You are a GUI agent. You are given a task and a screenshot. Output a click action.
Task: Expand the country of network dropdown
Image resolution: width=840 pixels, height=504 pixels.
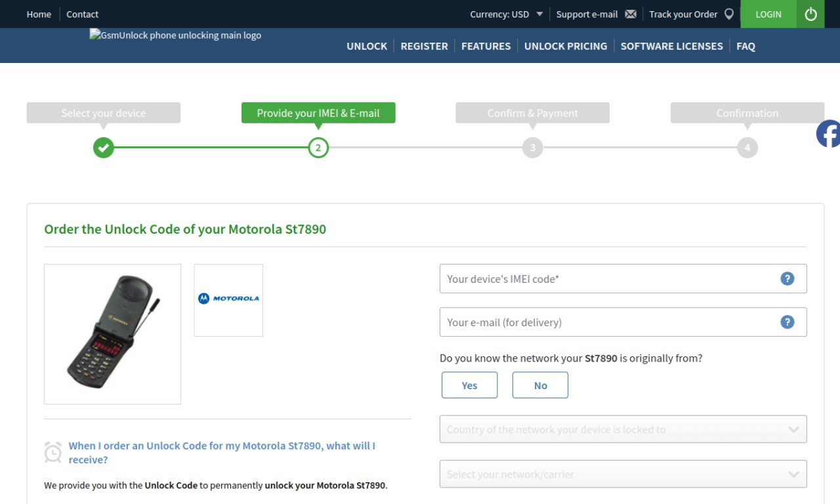pyautogui.click(x=623, y=429)
